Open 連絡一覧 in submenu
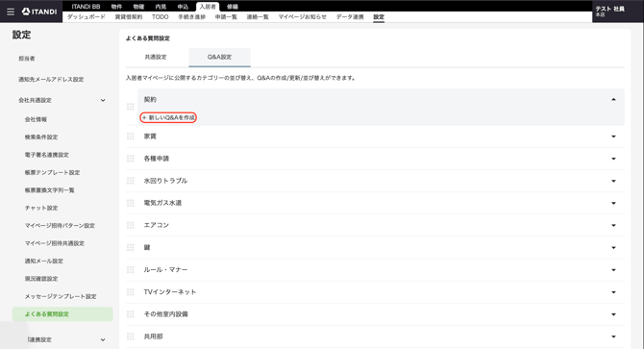644x349 pixels. [x=258, y=17]
